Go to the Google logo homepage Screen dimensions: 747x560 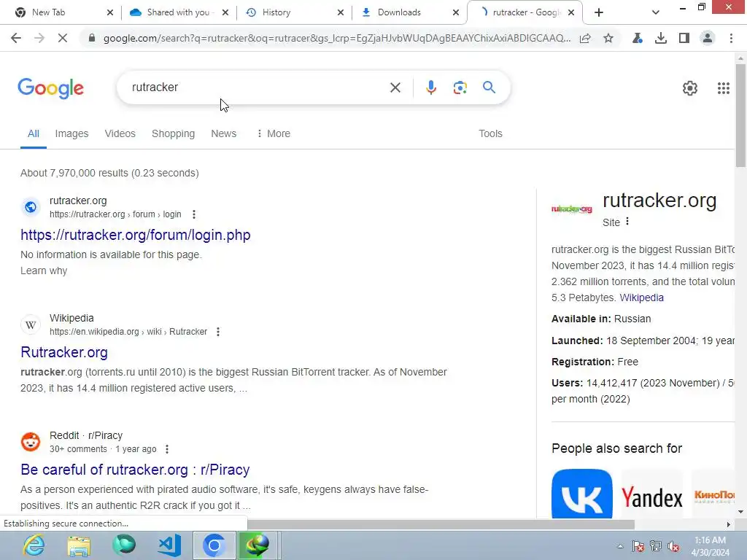(50, 88)
